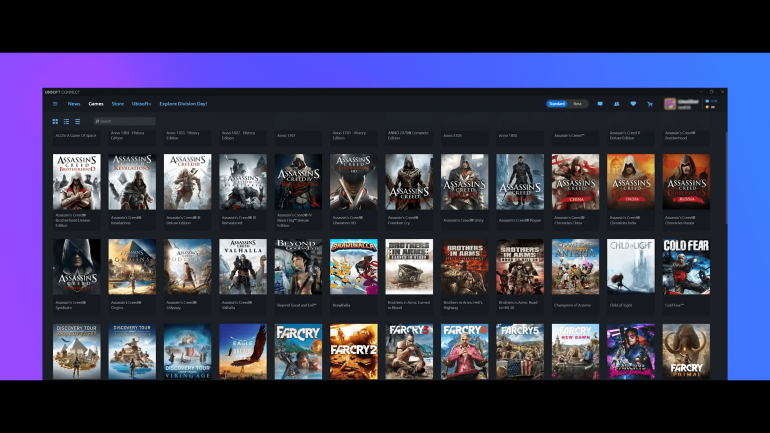The width and height of the screenshot is (770, 433).
Task: Go to the Ubisoft+ tab
Action: pyautogui.click(x=141, y=104)
